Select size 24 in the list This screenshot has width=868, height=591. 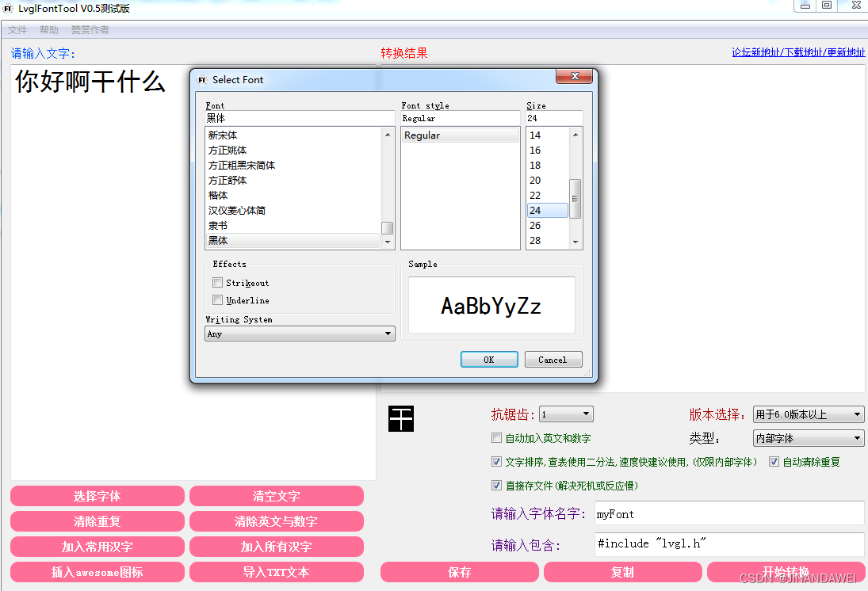point(548,210)
